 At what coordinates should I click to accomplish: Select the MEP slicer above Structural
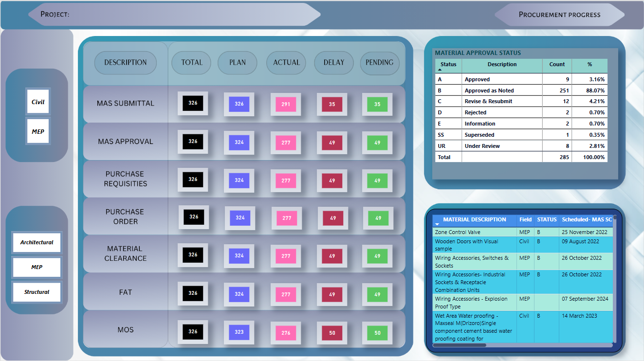pyautogui.click(x=37, y=267)
